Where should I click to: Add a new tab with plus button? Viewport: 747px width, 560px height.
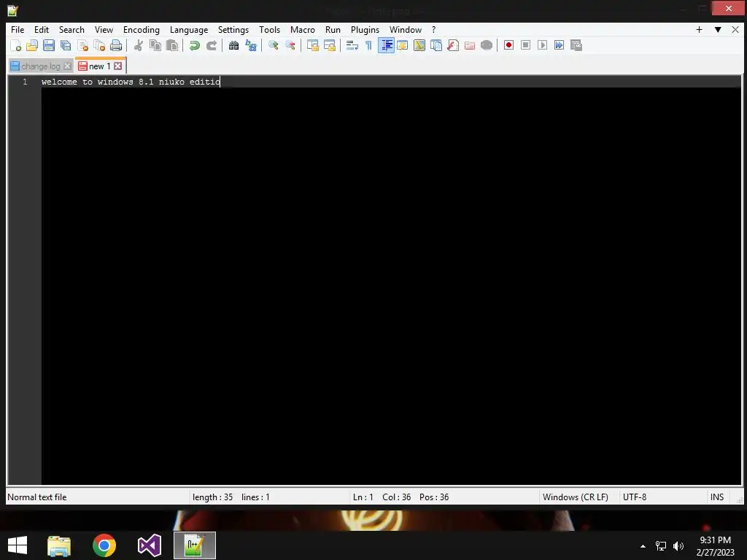(x=699, y=29)
